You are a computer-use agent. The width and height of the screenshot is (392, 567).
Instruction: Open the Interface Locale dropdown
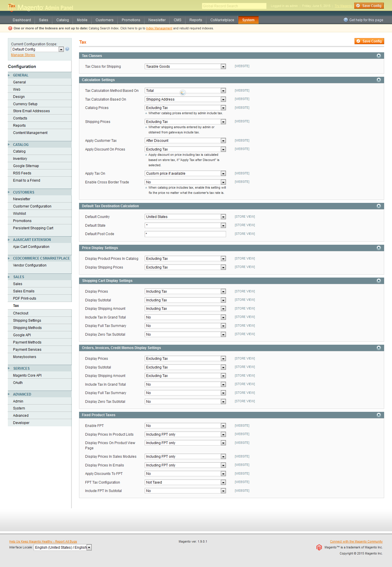[x=63, y=548]
